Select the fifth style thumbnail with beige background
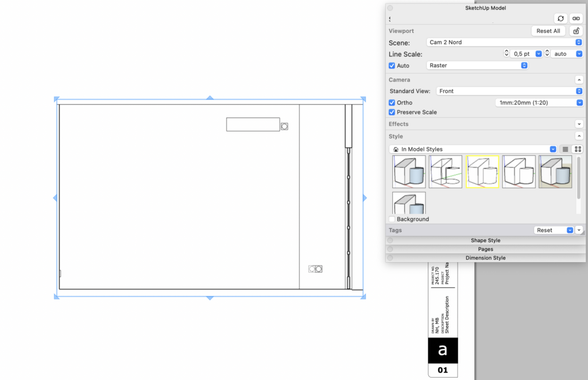 pyautogui.click(x=555, y=171)
